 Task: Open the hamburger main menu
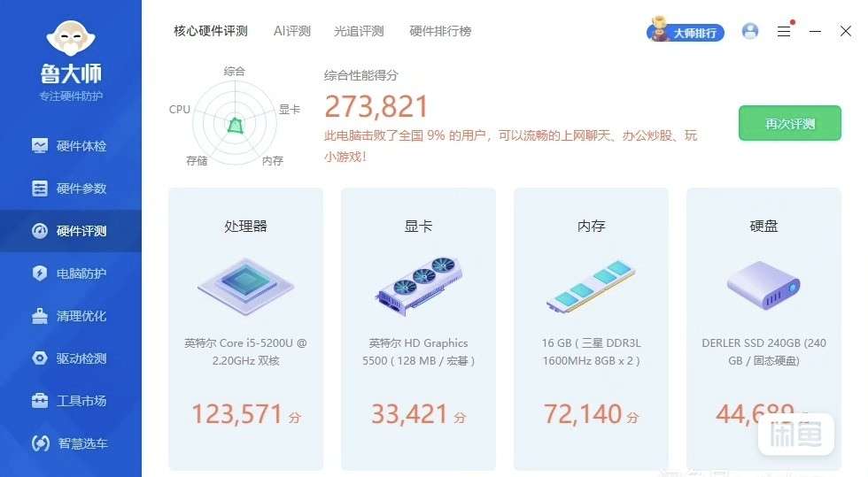click(x=784, y=32)
